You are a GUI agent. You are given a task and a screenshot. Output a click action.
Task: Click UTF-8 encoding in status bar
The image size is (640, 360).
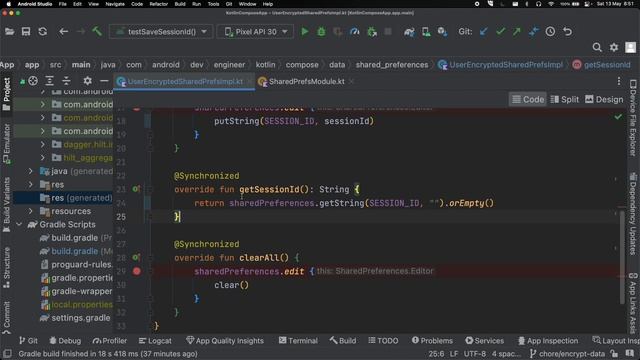pyautogui.click(x=475, y=354)
